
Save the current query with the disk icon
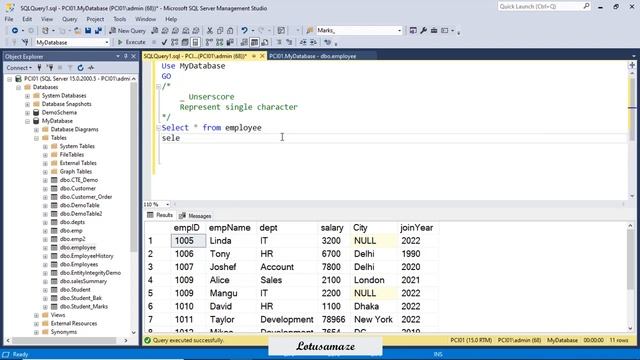[x=88, y=31]
